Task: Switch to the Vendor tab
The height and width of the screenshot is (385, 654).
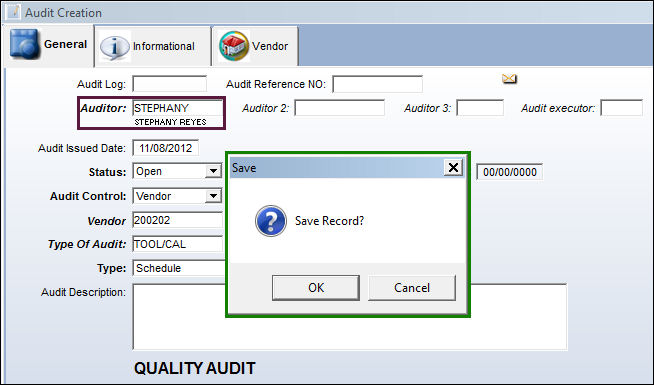Action: coord(255,46)
